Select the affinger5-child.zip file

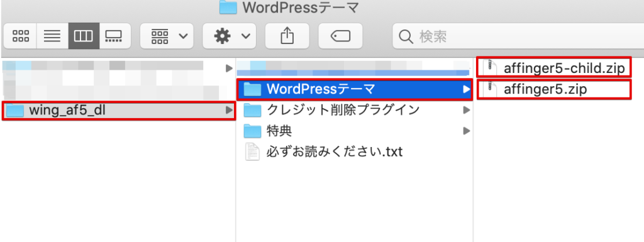click(553, 67)
